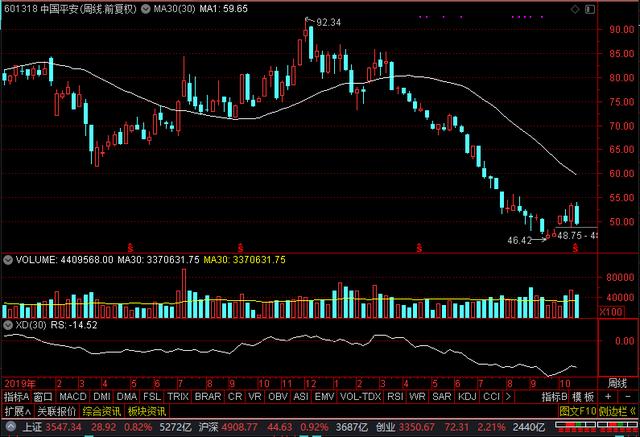Viewport: 640px width, 437px height.
Task: Open the 指标A tab
Action: (16, 396)
